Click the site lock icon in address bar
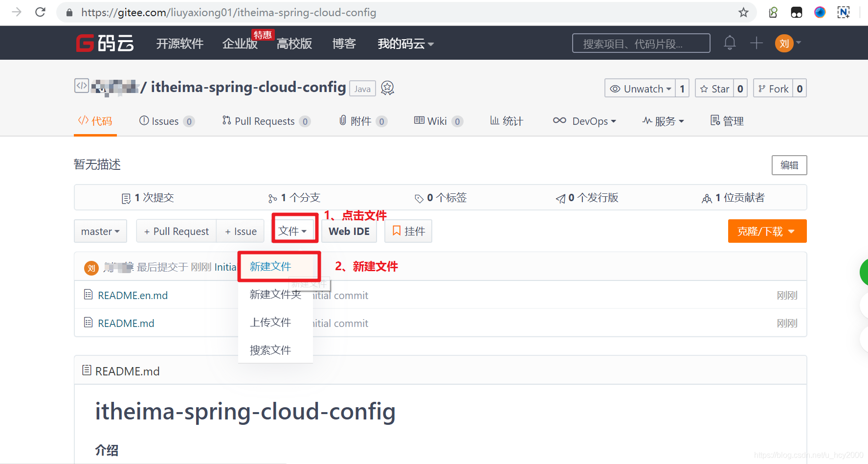 69,12
